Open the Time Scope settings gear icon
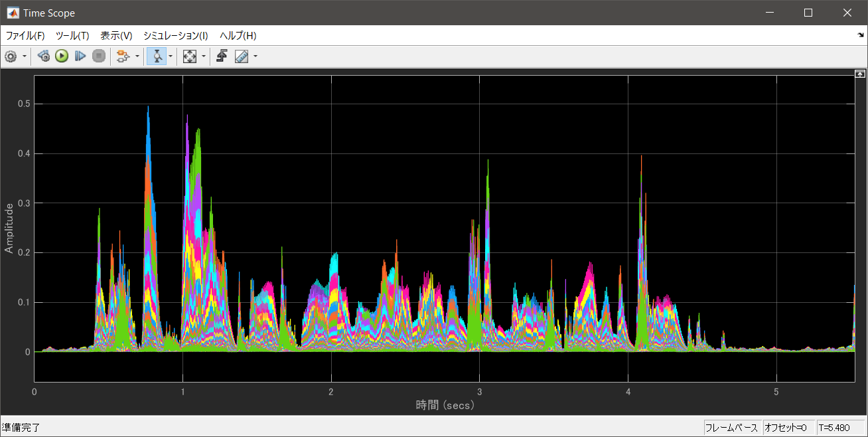 [10, 56]
